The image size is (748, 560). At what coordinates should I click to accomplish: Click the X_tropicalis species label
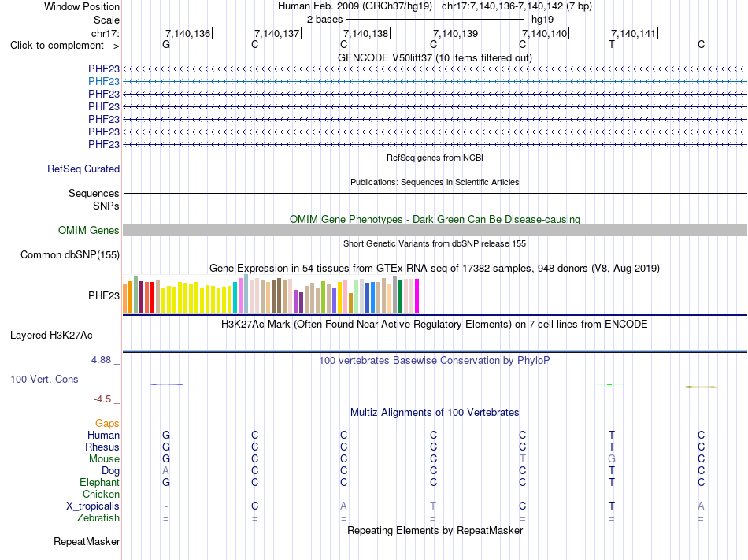click(x=93, y=506)
